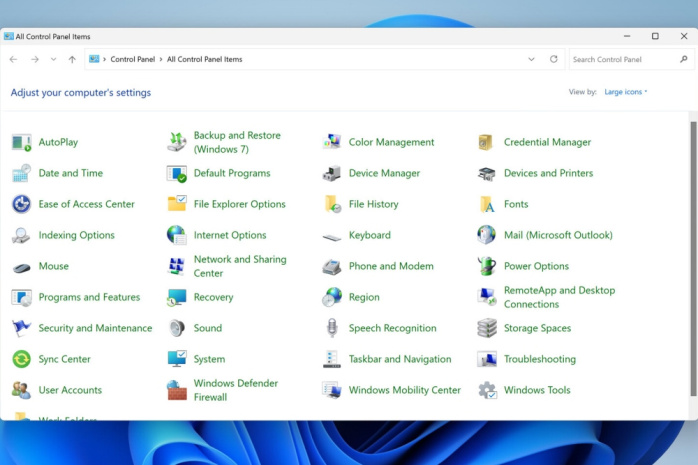
Task: Open Backup and Restore icon
Action: 177,142
